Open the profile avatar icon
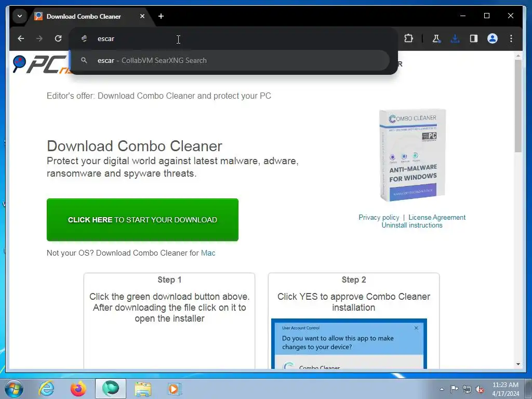 493,38
